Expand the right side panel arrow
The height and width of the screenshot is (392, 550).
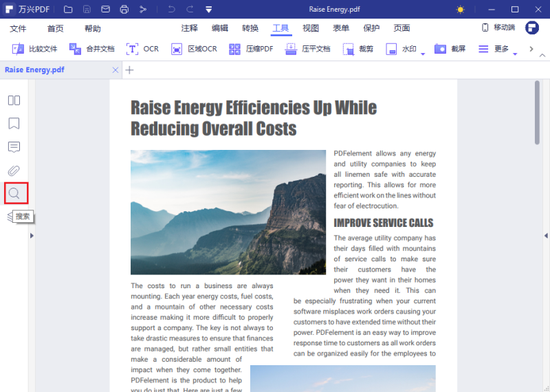[x=546, y=235]
